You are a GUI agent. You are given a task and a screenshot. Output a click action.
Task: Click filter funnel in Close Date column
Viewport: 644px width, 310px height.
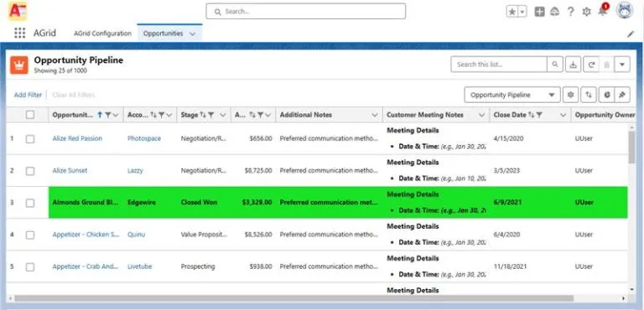click(539, 116)
